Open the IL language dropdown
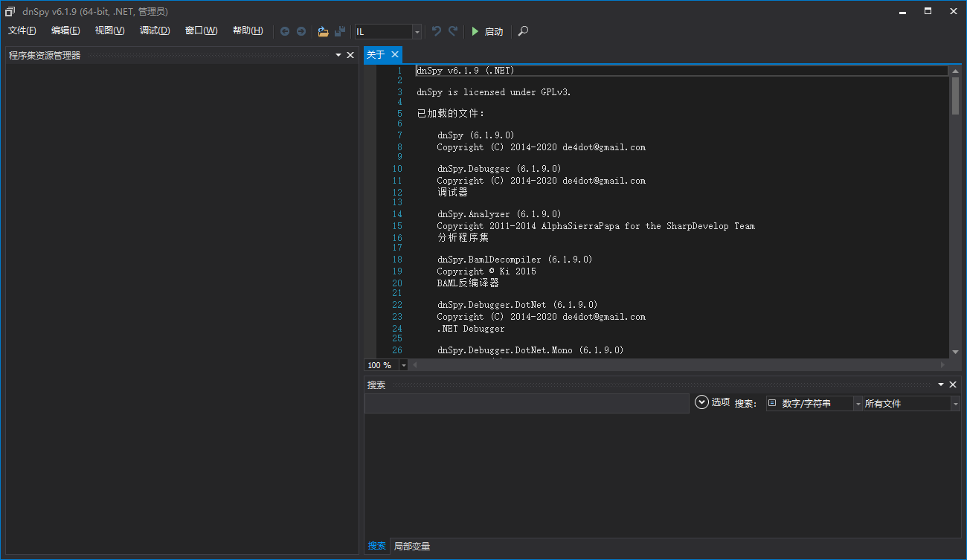Viewport: 967px width, 560px height. (417, 31)
